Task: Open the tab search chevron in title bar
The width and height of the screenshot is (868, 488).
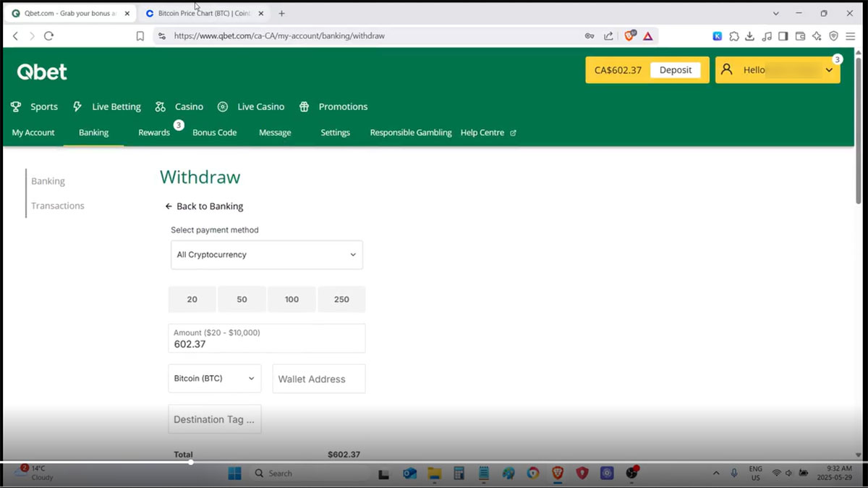Action: click(x=776, y=13)
